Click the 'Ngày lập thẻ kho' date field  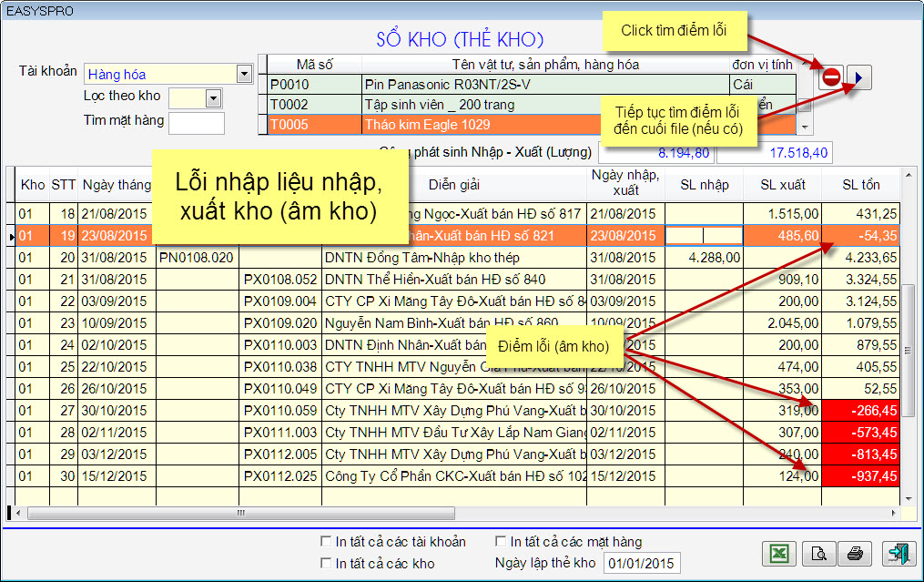pos(642,564)
